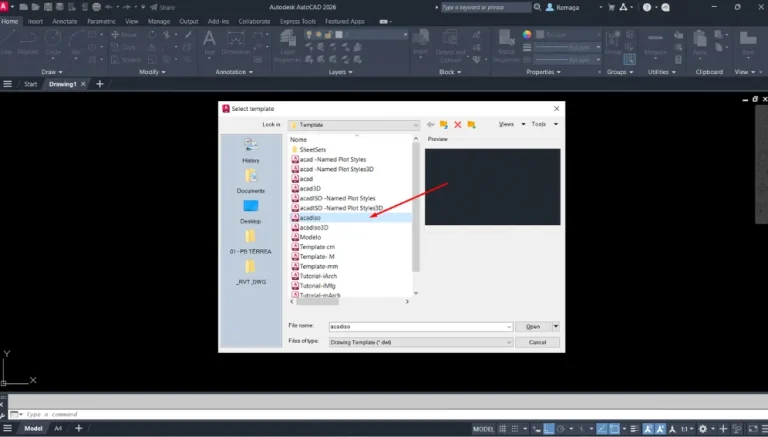Expand the Draw panel dropdown

(x=51, y=72)
